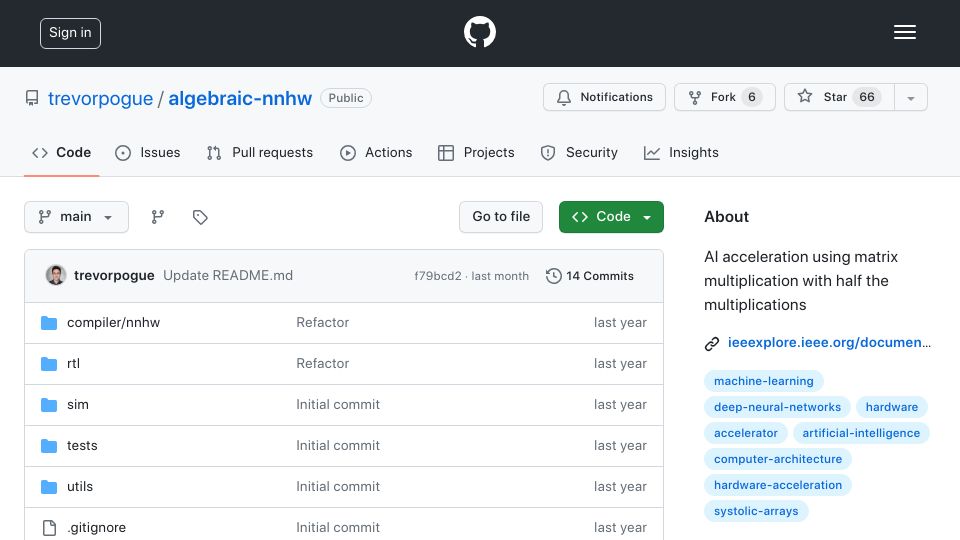The height and width of the screenshot is (540, 960).
Task: Click the repository icon beside trevorpogue
Action: [x=32, y=98]
